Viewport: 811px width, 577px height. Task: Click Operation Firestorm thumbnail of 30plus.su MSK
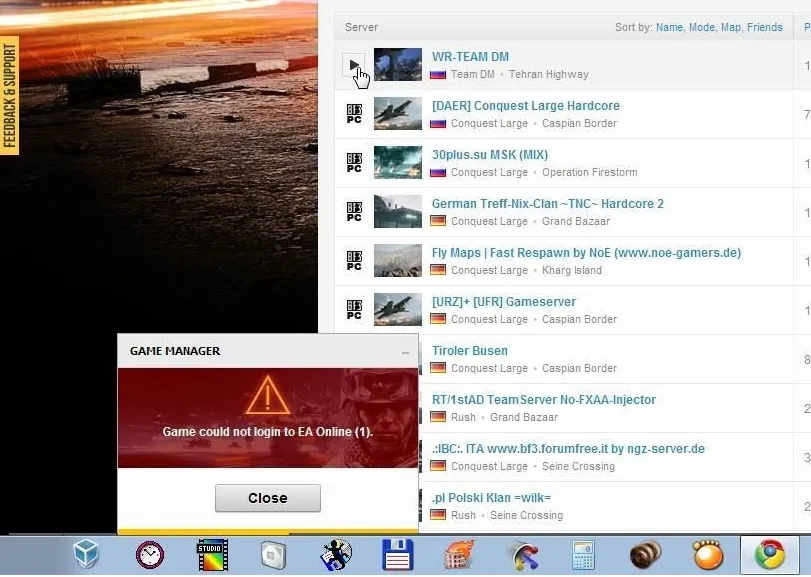(x=398, y=162)
